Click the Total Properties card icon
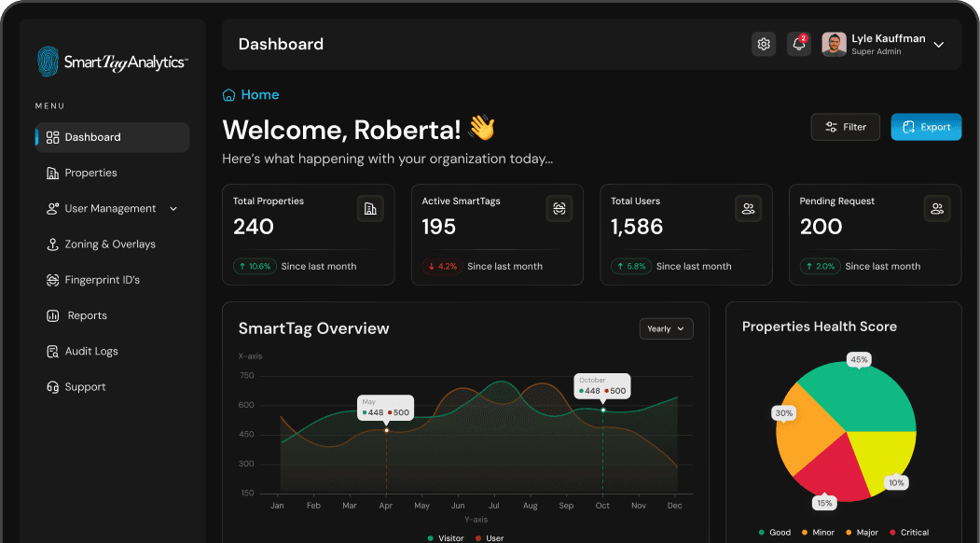This screenshot has height=543, width=980. (x=370, y=208)
